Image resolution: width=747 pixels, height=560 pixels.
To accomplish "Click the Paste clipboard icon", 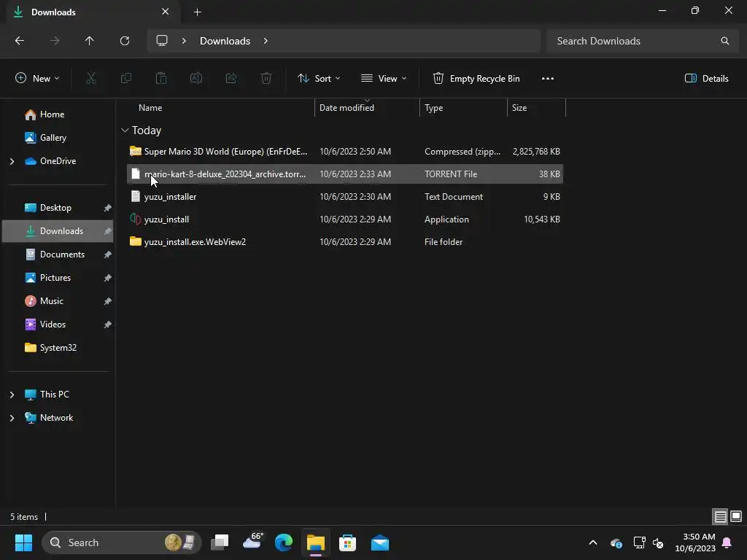I will coord(161,79).
